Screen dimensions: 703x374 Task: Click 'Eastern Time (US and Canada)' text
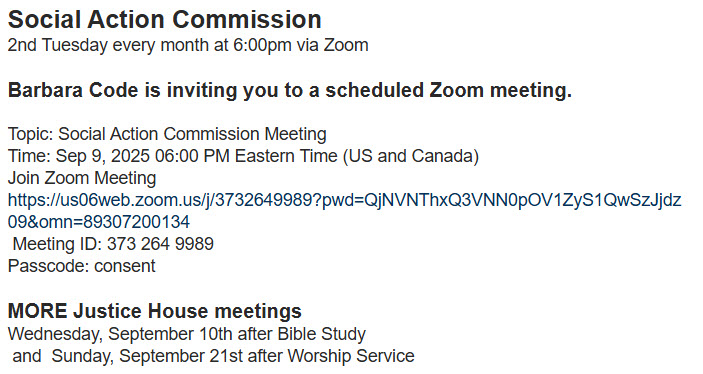tap(357, 156)
